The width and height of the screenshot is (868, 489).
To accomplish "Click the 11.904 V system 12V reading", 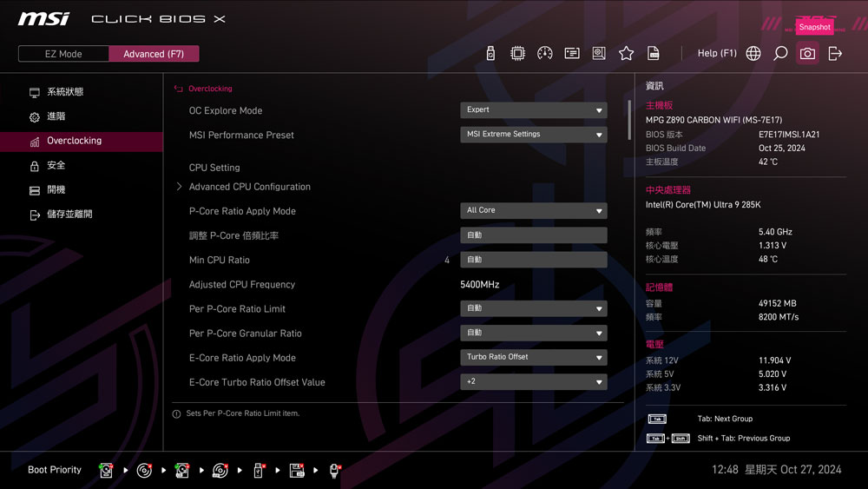I will tap(774, 360).
